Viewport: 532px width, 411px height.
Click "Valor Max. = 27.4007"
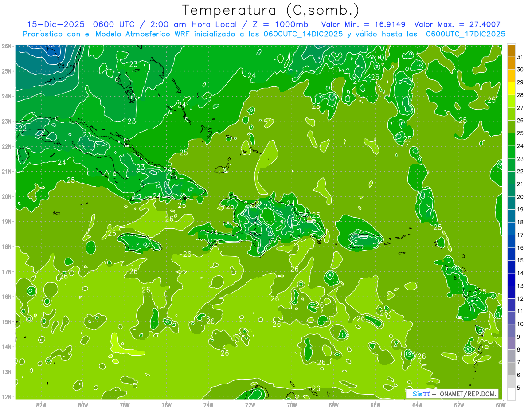457,24
